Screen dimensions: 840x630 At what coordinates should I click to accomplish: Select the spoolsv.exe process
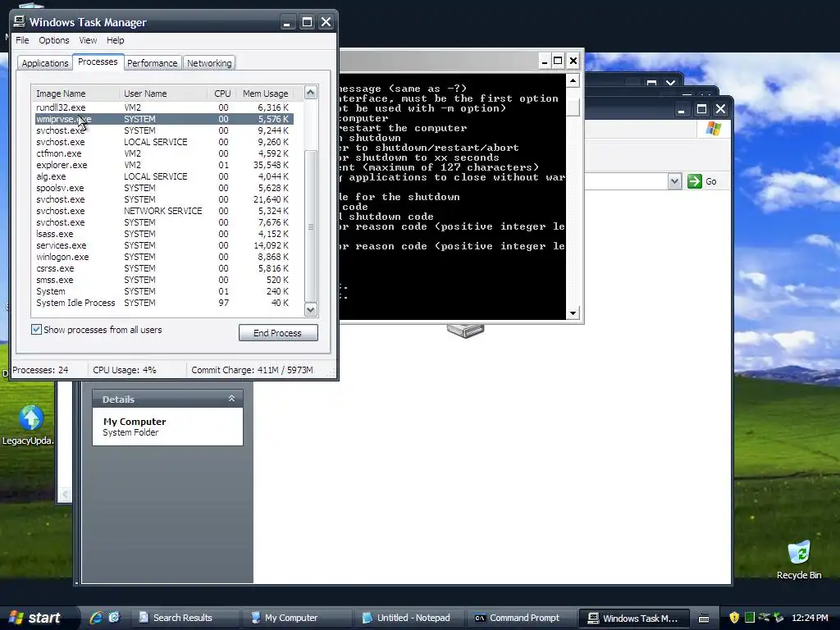[164, 188]
